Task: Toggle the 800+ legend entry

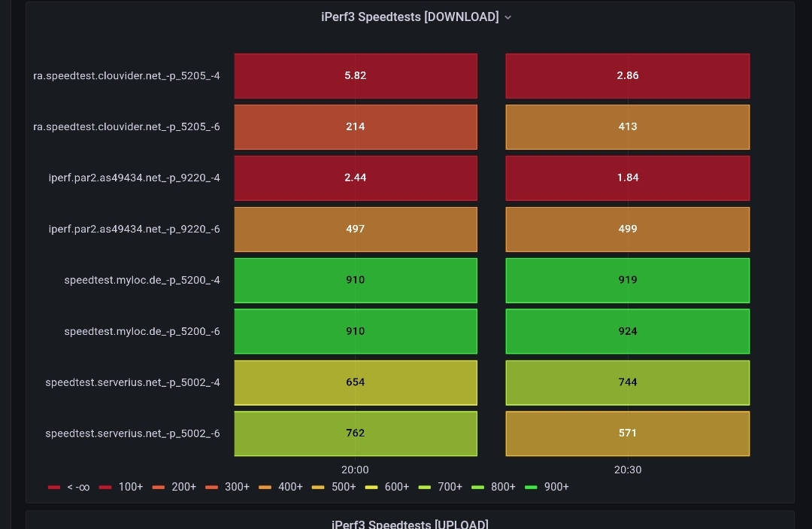Action: click(494, 487)
